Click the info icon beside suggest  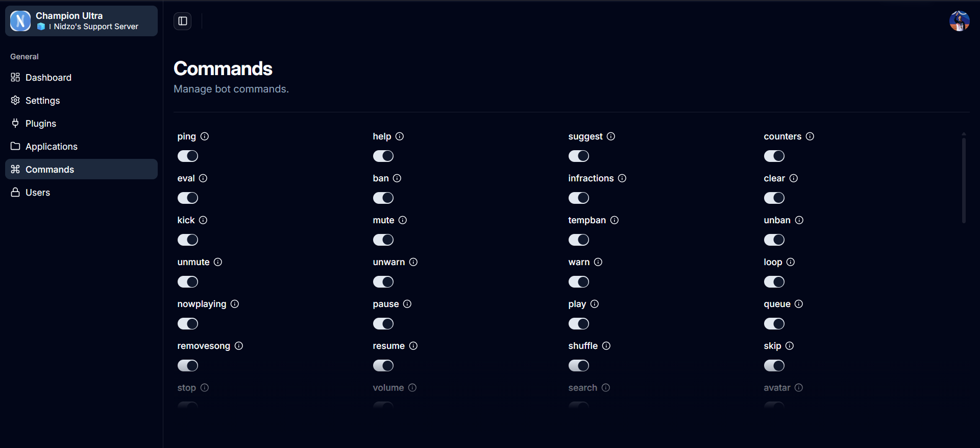611,136
